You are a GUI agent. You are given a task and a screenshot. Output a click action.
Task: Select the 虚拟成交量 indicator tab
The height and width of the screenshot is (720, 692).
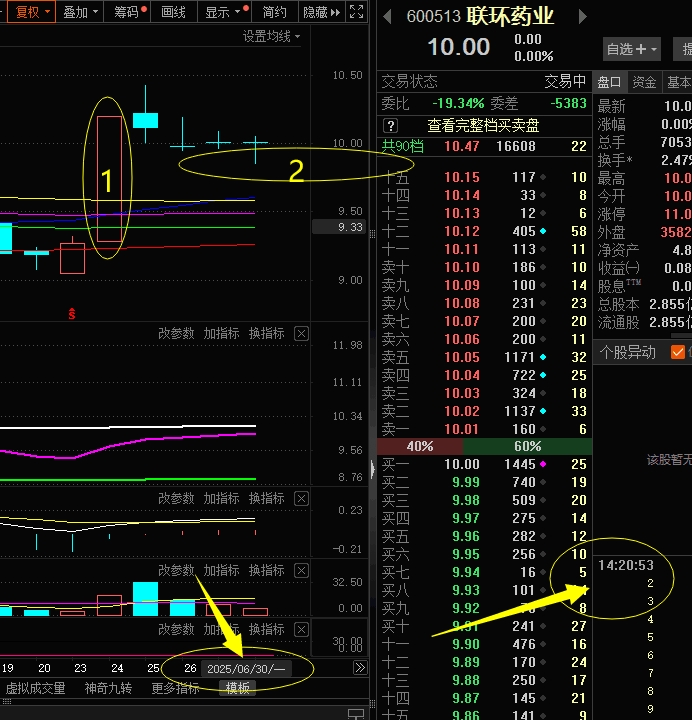point(35,688)
